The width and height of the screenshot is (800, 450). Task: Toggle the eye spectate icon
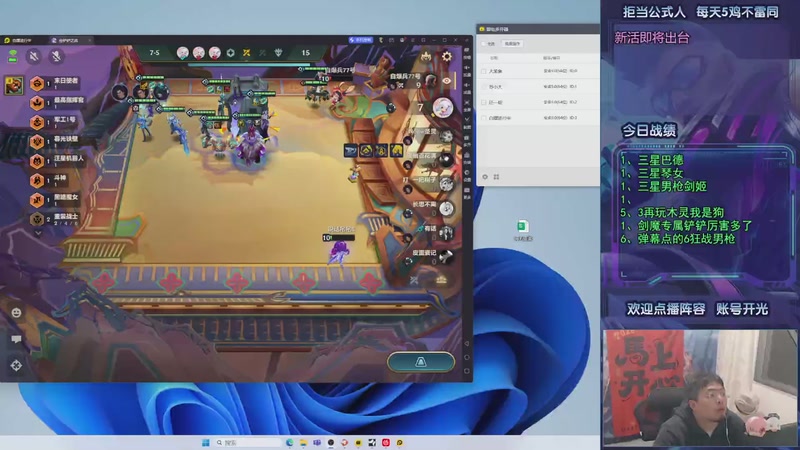pyautogui.click(x=446, y=81)
